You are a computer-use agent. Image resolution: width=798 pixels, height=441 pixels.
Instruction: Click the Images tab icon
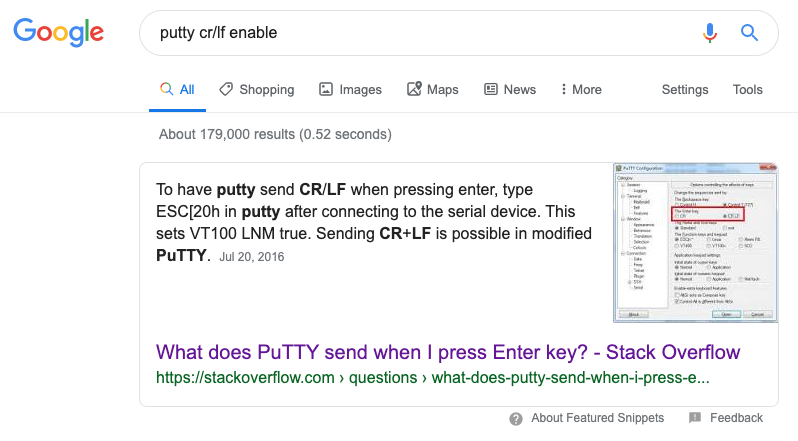(326, 89)
